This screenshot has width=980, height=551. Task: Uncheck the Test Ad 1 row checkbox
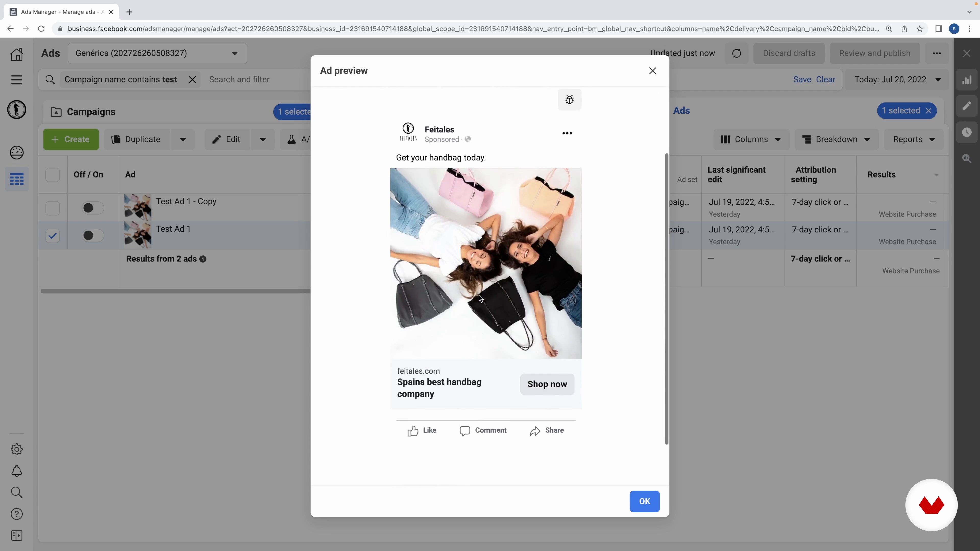click(x=53, y=236)
